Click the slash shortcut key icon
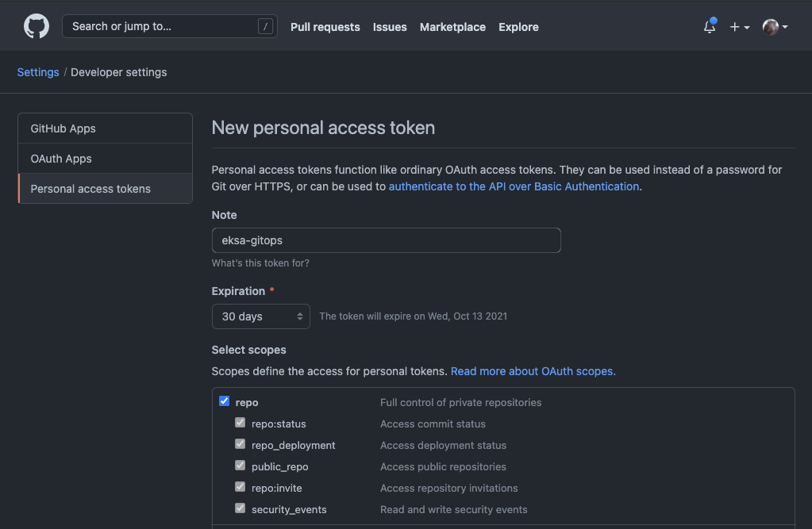The height and width of the screenshot is (529, 812). click(x=265, y=26)
